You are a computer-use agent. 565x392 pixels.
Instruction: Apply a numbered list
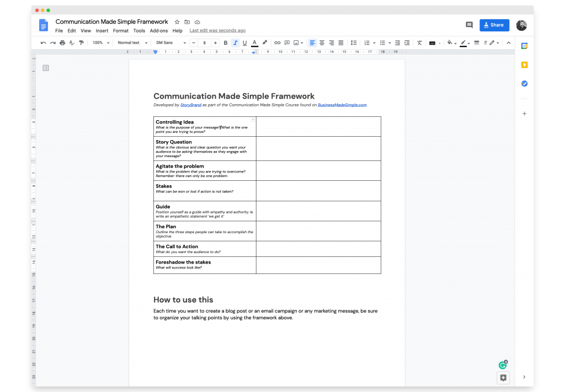coord(367,43)
